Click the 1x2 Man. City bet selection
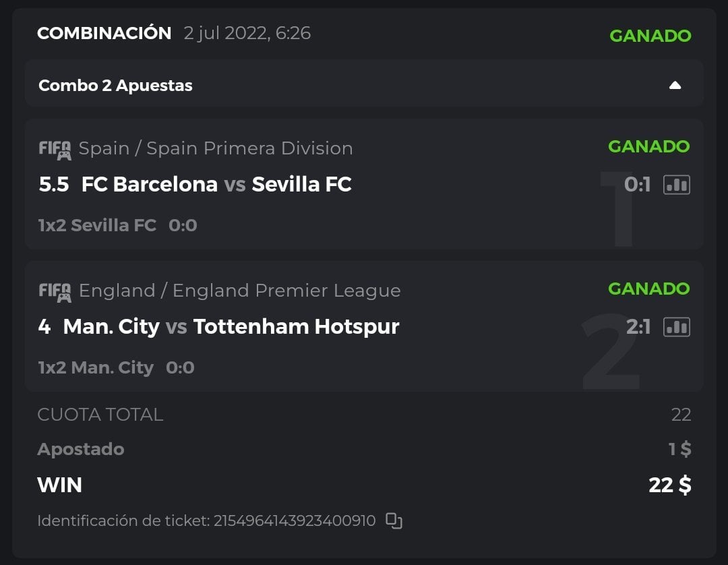 point(96,367)
